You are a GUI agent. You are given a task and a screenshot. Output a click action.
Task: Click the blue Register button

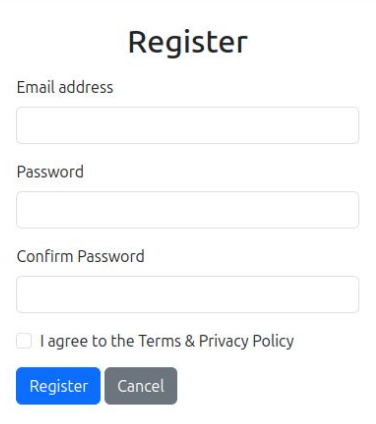coord(58,386)
